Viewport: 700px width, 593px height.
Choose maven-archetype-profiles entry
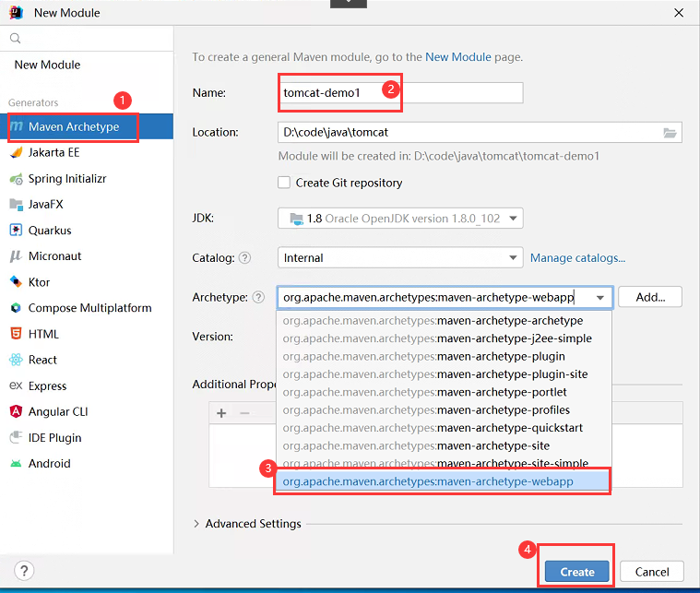coord(444,409)
